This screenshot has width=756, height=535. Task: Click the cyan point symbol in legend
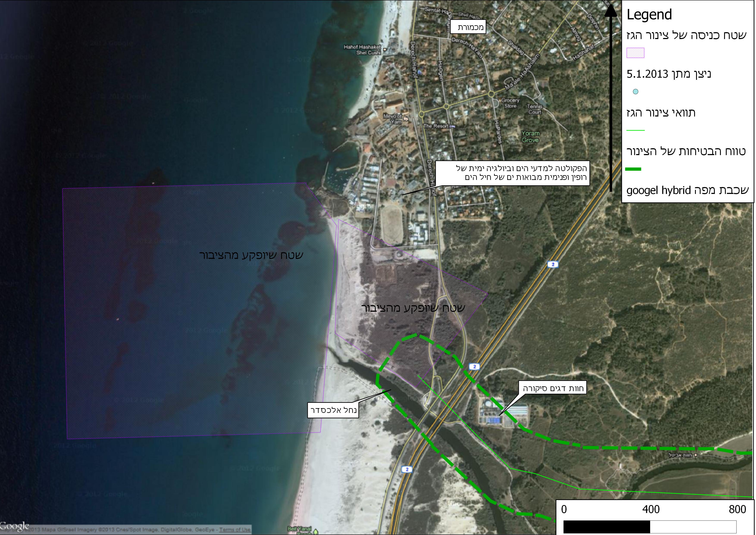click(635, 92)
